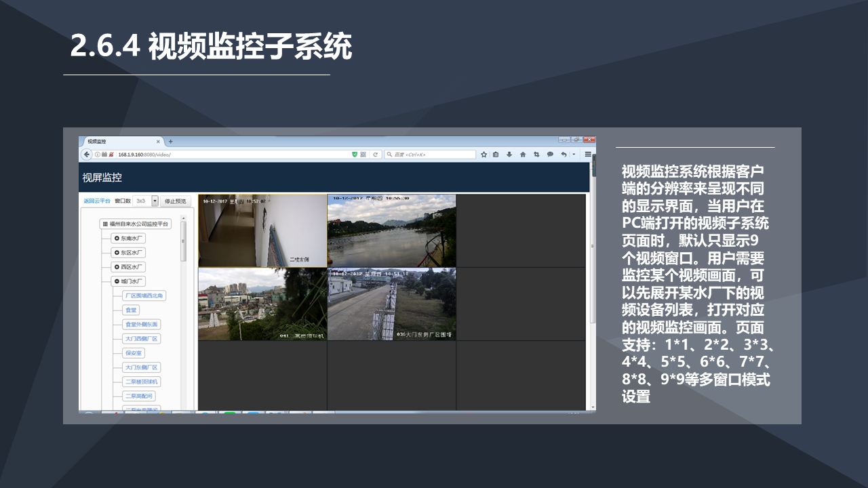Click the bookmark star icon
868x488 pixels.
484,155
